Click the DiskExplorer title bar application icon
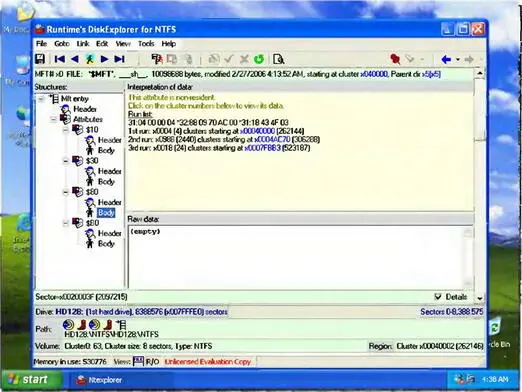This screenshot has height=392, width=522. click(40, 29)
